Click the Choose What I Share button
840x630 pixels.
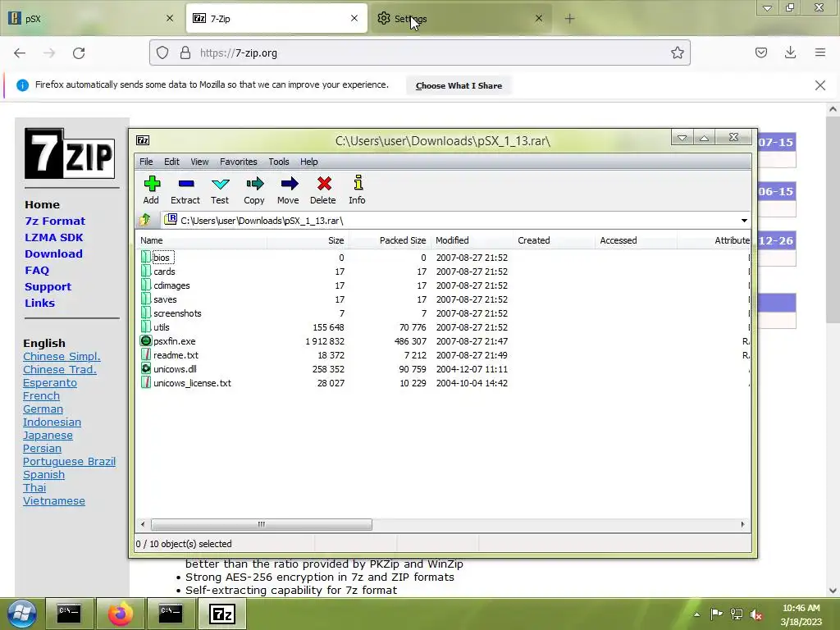pyautogui.click(x=459, y=85)
